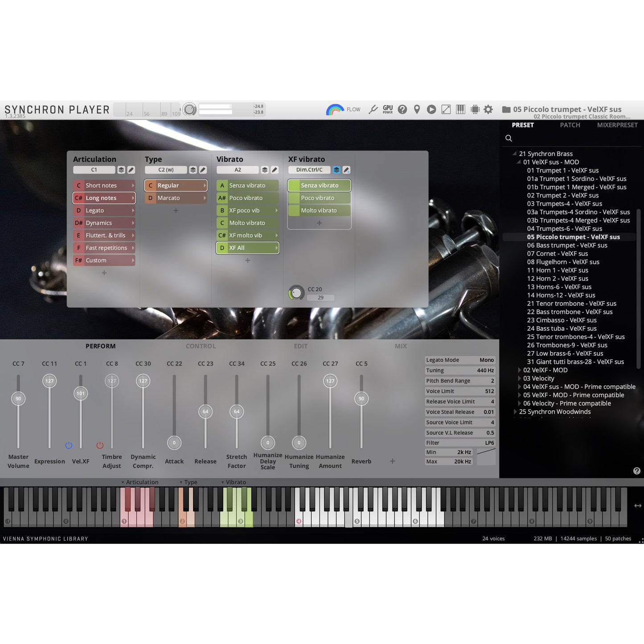Expand the 03 Velocity folder

519,378
